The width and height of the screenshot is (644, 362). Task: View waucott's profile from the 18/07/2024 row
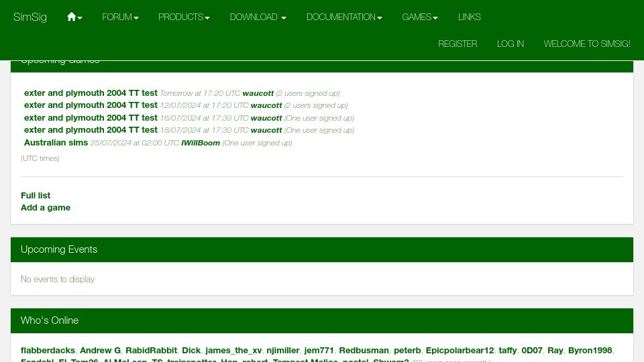(x=266, y=130)
